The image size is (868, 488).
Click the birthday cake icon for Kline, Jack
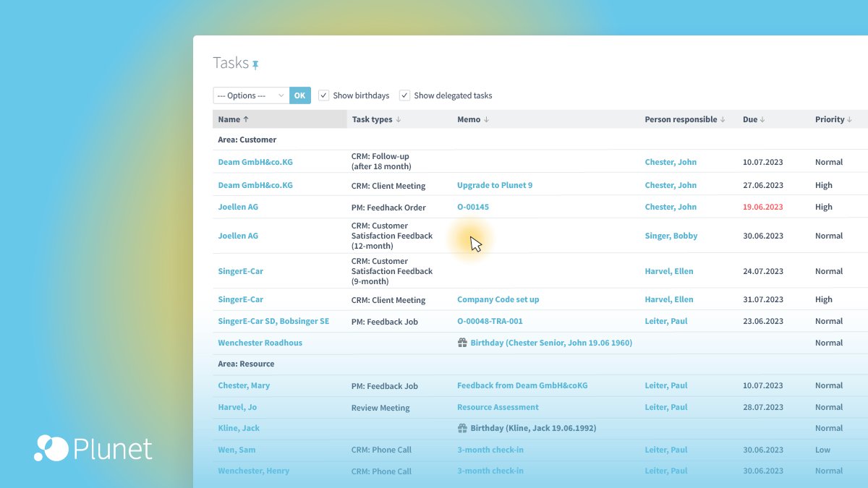pyautogui.click(x=461, y=428)
